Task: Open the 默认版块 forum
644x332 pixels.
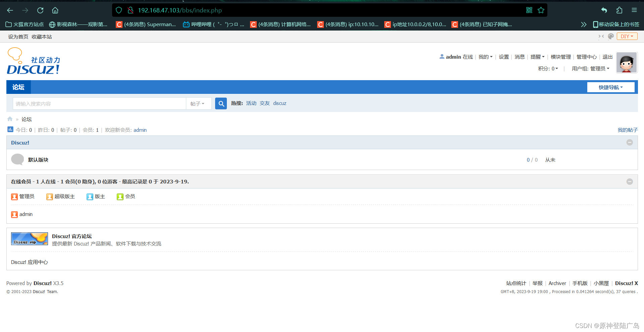Action: (38, 160)
